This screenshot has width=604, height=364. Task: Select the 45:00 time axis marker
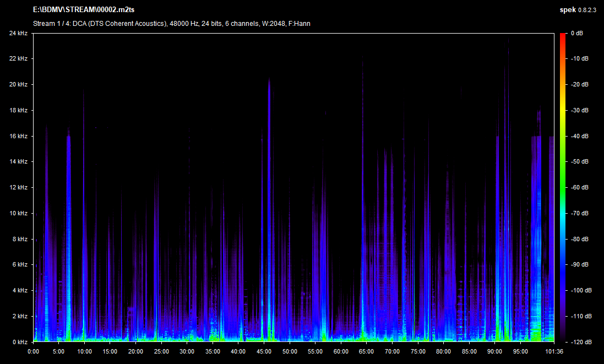coord(264,351)
